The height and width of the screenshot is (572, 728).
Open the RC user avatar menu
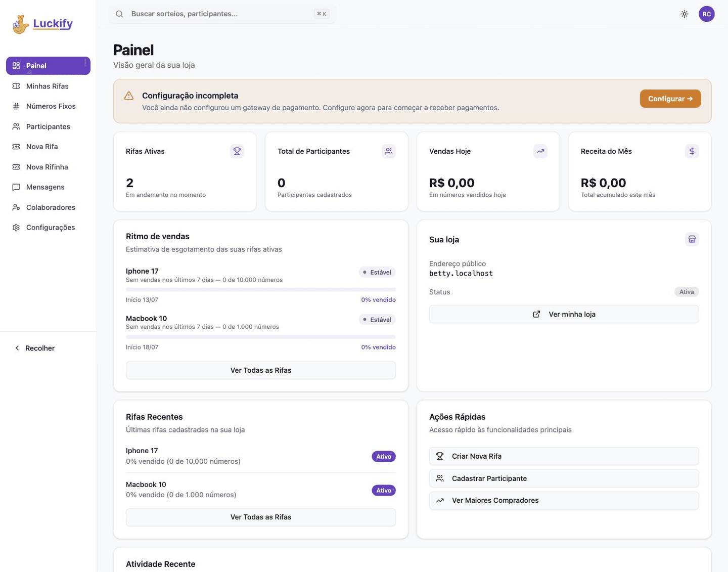707,14
